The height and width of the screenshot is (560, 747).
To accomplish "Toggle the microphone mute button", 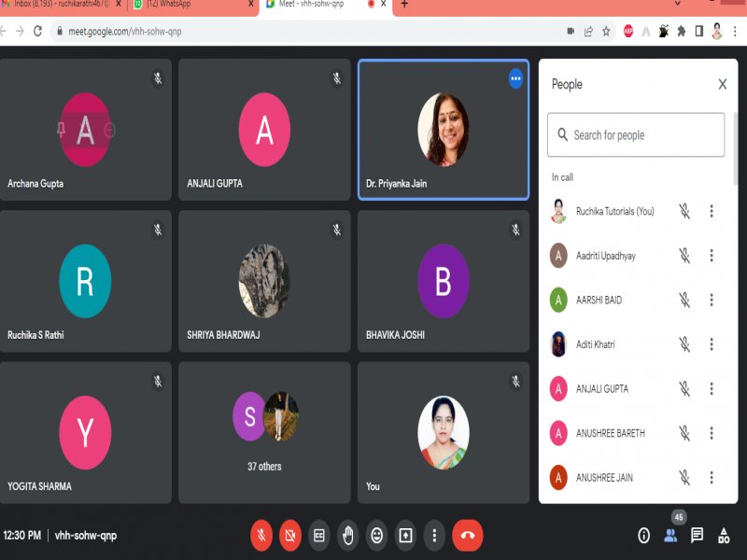I will (261, 536).
